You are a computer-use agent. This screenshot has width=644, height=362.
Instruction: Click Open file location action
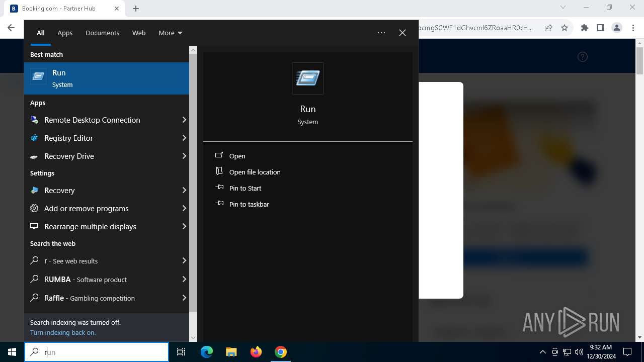(255, 172)
